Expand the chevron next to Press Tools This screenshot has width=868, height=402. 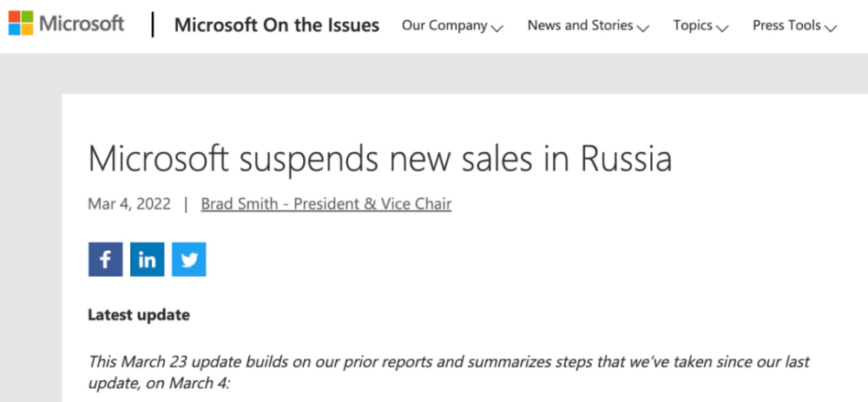[x=830, y=28]
